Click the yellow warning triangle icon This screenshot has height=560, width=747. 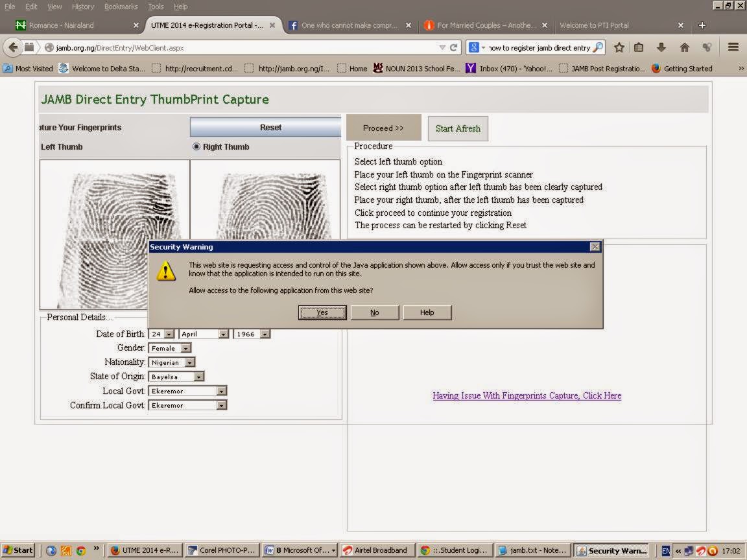click(x=166, y=271)
